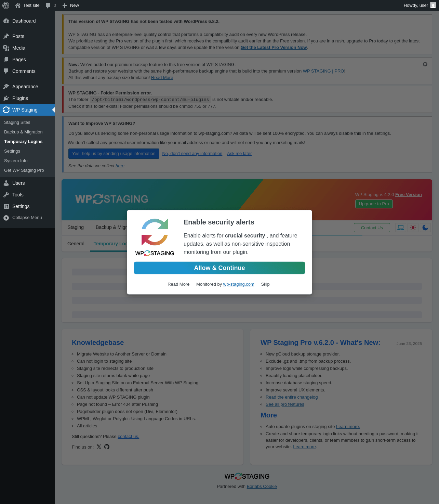Open the Users sidebar menu
This screenshot has width=439, height=504.
coord(27,183)
